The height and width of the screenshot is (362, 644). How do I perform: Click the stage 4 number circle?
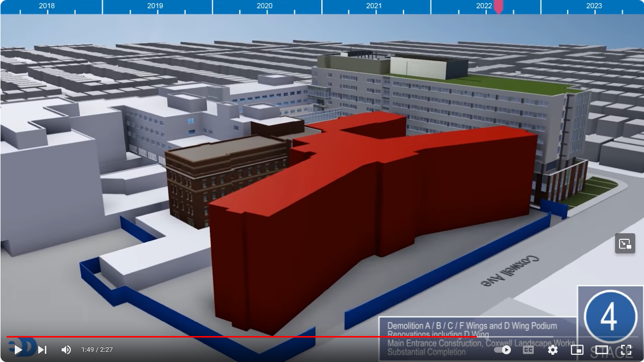pos(610,317)
